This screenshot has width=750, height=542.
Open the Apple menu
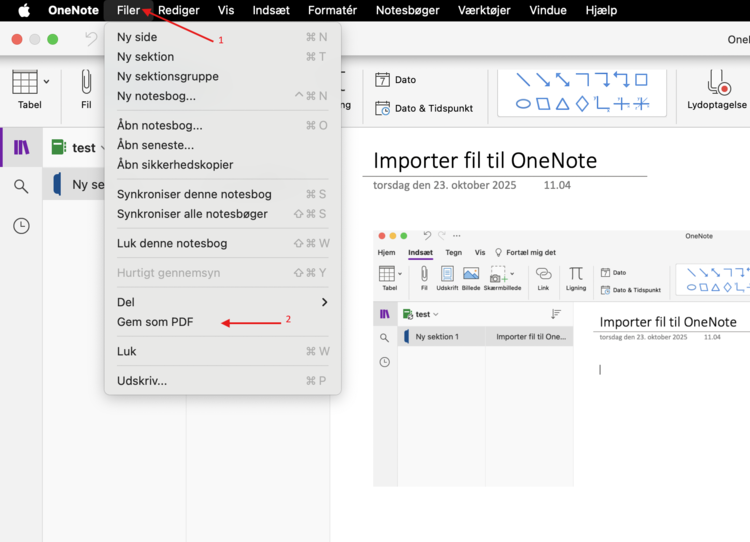[x=24, y=11]
